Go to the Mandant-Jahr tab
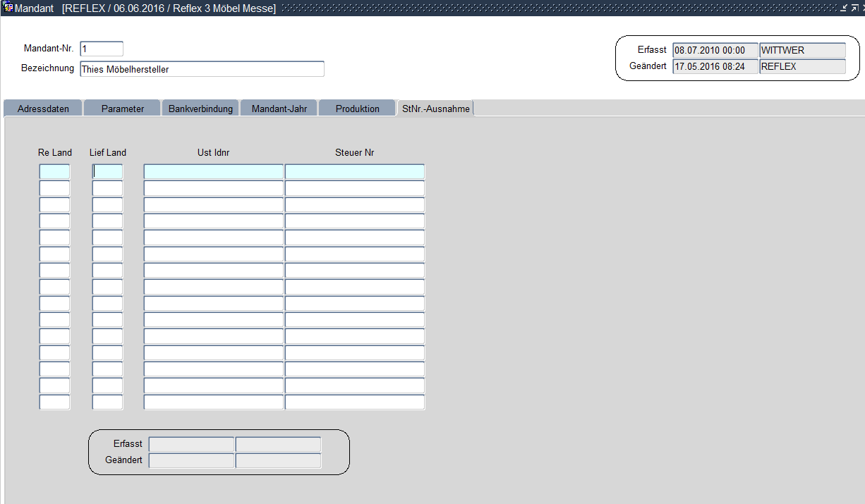The image size is (865, 504). pyautogui.click(x=279, y=109)
